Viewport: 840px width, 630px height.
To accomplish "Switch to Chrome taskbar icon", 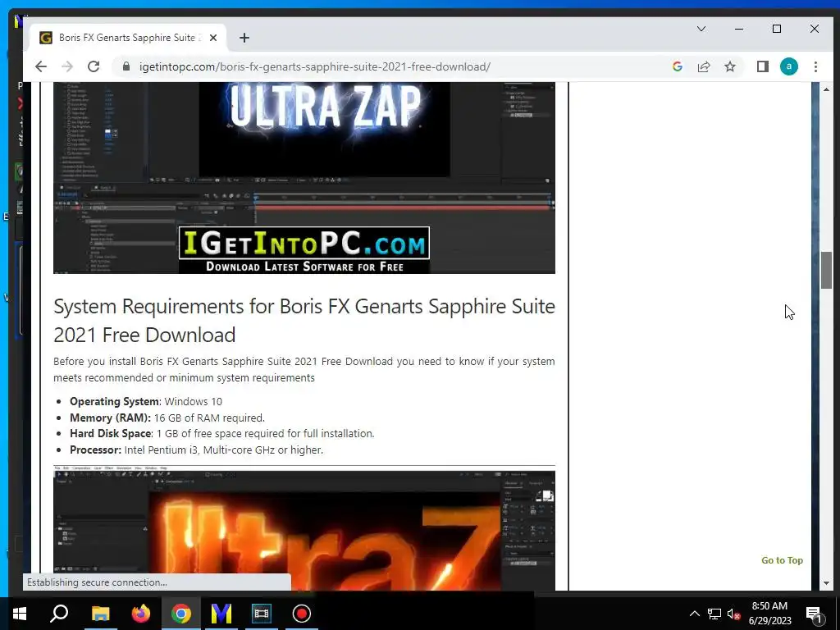I will click(181, 614).
